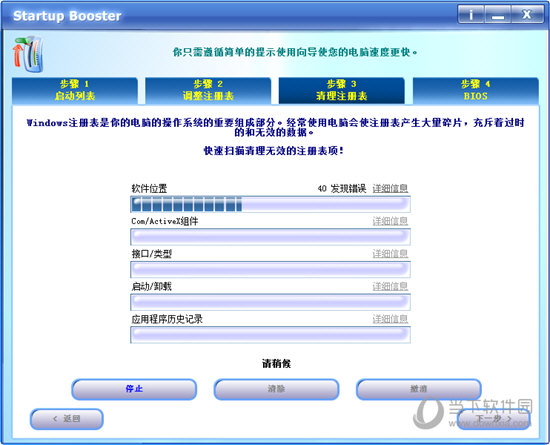Open 详细信息 link for 软件位置
The image size is (550, 445).
tap(390, 188)
